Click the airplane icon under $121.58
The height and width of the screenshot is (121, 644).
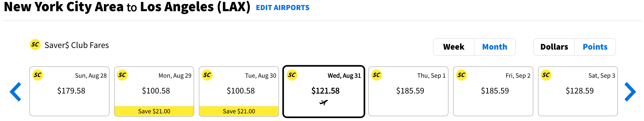[324, 103]
